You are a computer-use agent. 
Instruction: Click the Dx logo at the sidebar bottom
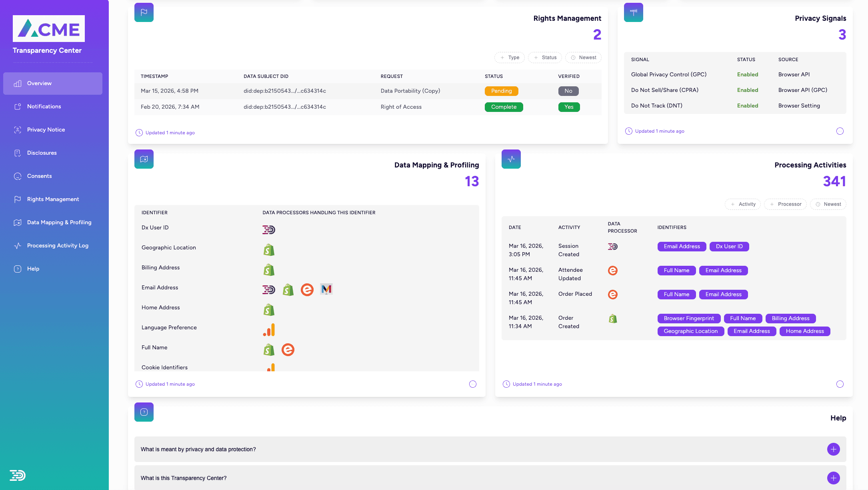[x=18, y=475]
